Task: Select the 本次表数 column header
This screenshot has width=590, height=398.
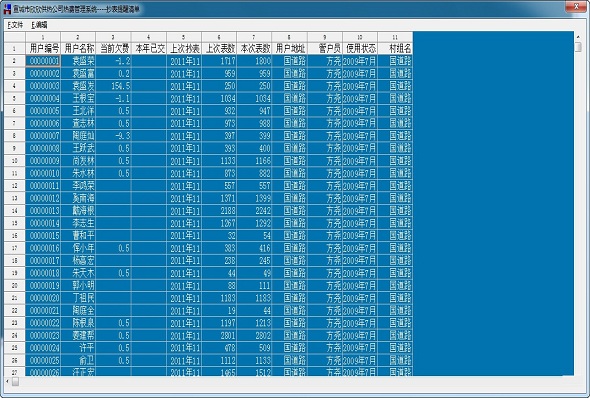Action: point(254,48)
